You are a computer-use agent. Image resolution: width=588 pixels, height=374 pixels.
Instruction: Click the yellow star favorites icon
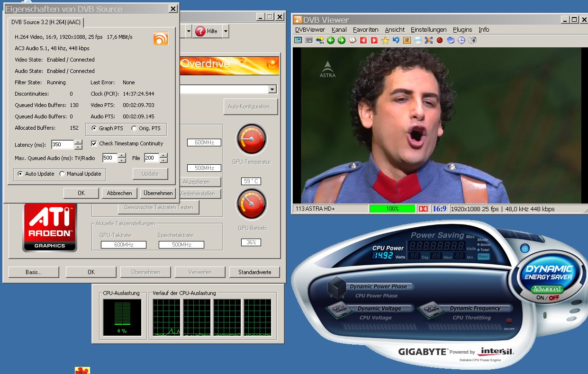click(385, 40)
